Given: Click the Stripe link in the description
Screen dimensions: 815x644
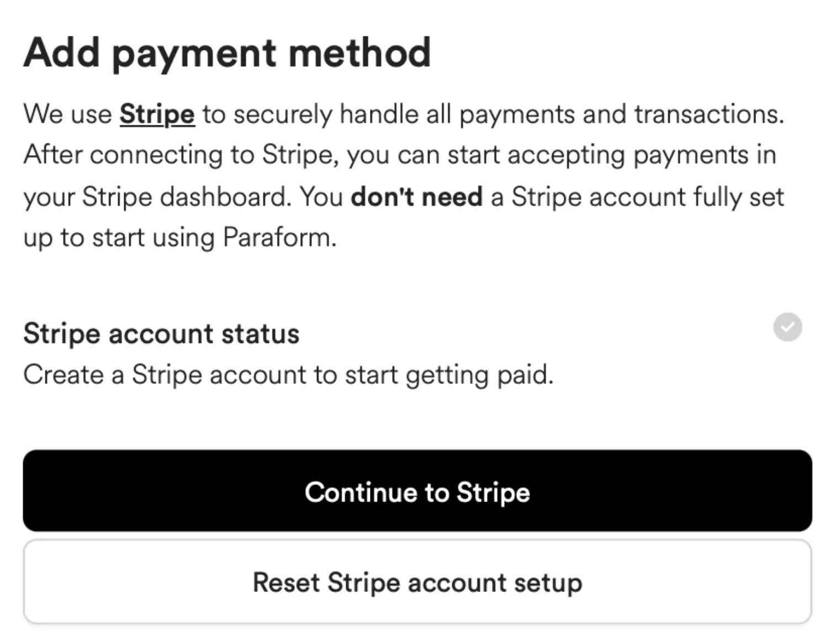Looking at the screenshot, I should (158, 114).
